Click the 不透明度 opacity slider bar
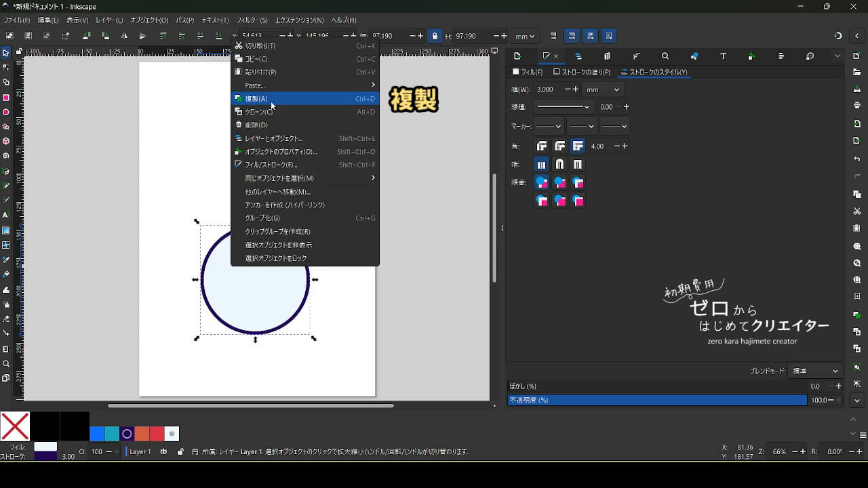This screenshot has height=488, width=868. (656, 400)
